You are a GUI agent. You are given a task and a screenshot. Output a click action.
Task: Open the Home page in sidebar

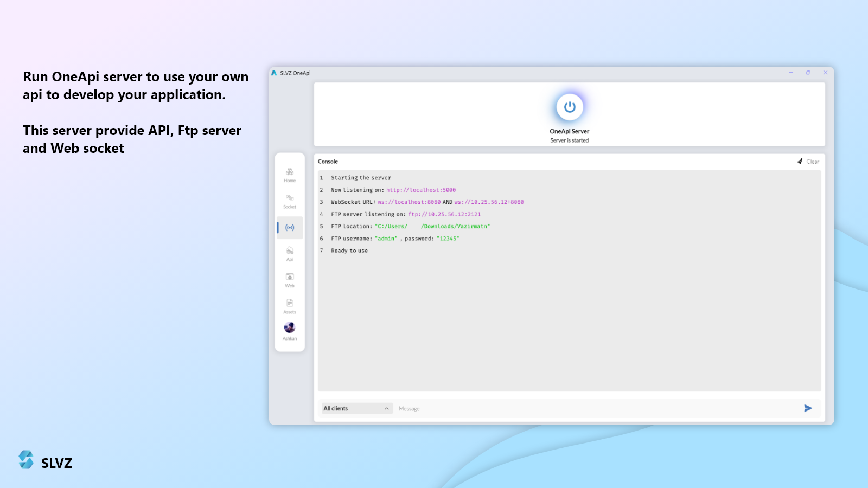pyautogui.click(x=290, y=175)
